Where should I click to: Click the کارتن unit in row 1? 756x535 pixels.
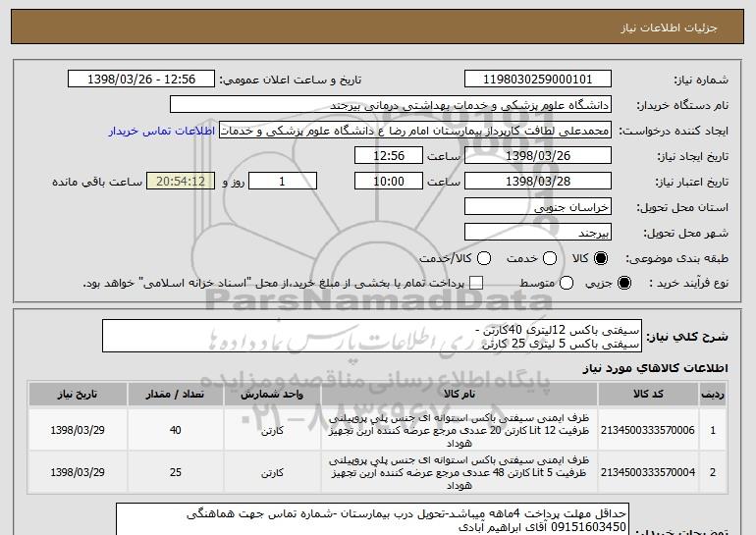[272, 430]
